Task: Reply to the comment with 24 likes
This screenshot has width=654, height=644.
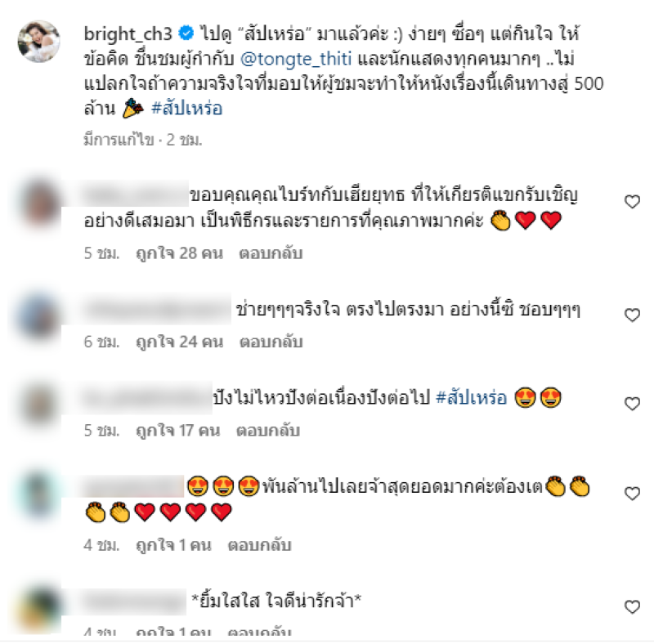Action: point(271,342)
